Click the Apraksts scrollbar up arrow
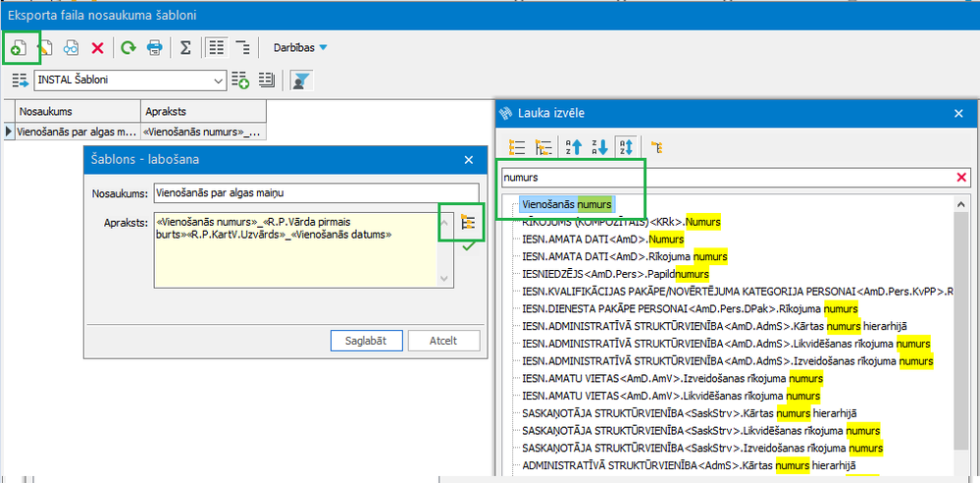 tap(445, 221)
